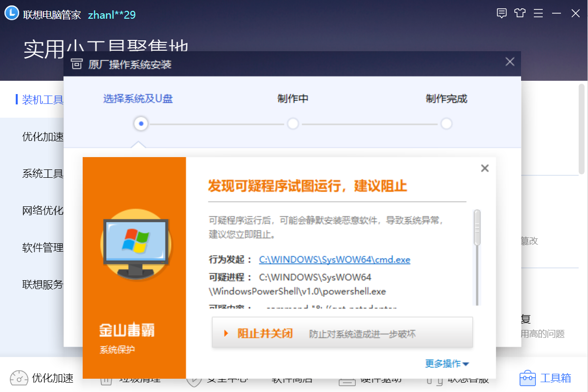Close the 原厂操作系统安装 dialog
This screenshot has height=392, width=588.
[510, 62]
